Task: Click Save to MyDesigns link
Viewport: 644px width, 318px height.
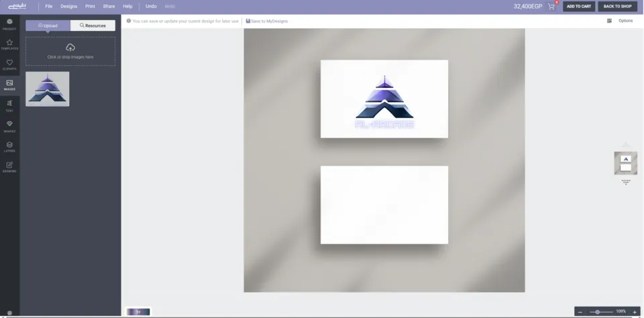Action: click(267, 21)
